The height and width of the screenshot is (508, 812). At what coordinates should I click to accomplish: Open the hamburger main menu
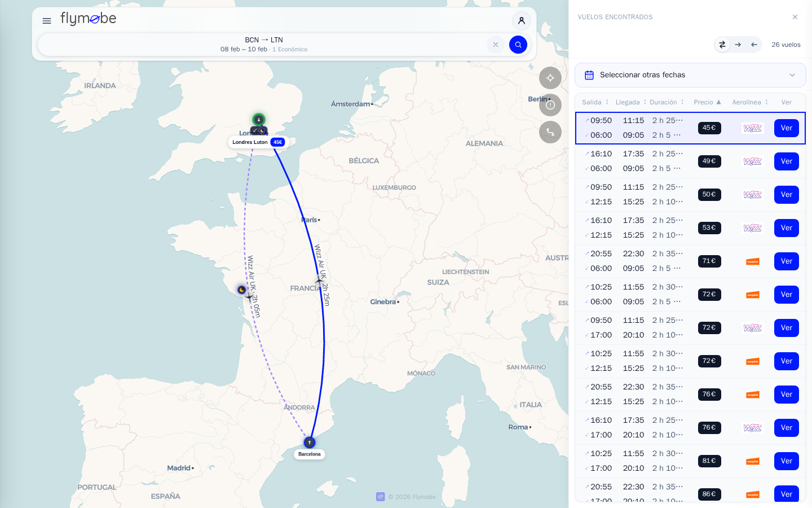pos(47,21)
